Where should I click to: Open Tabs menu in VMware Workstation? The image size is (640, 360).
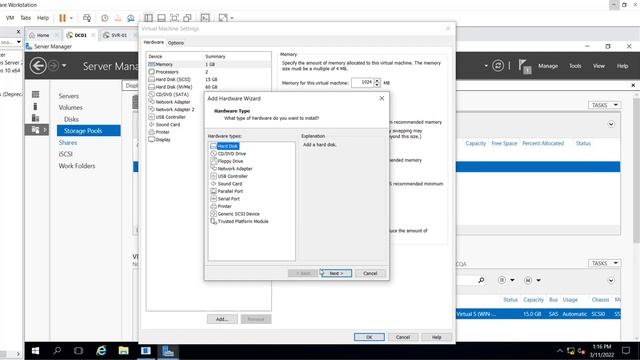(25, 18)
